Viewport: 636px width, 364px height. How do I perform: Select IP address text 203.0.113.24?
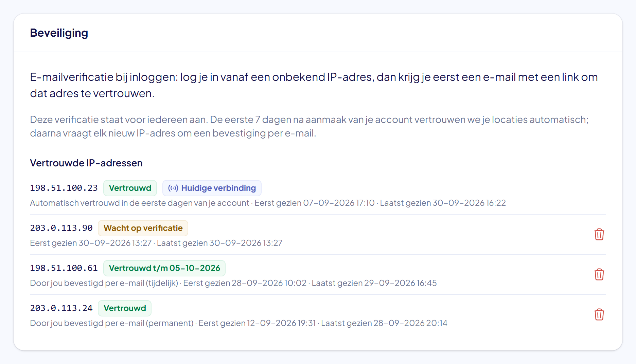pos(61,308)
